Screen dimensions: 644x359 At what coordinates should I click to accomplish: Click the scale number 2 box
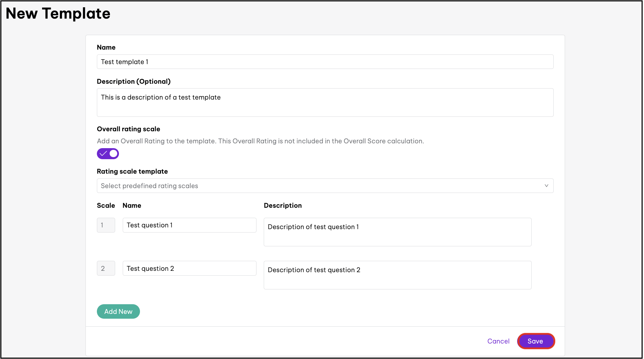pyautogui.click(x=106, y=268)
